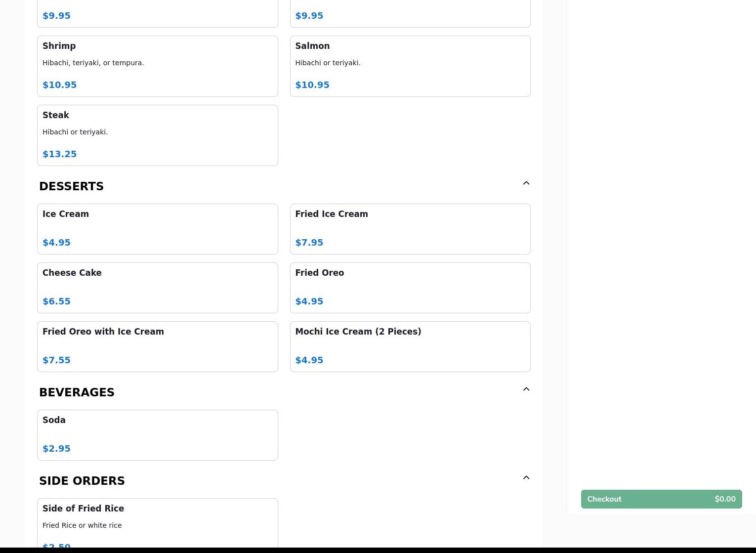
Task: Collapse the Beverages section chevron
Action: (526, 389)
